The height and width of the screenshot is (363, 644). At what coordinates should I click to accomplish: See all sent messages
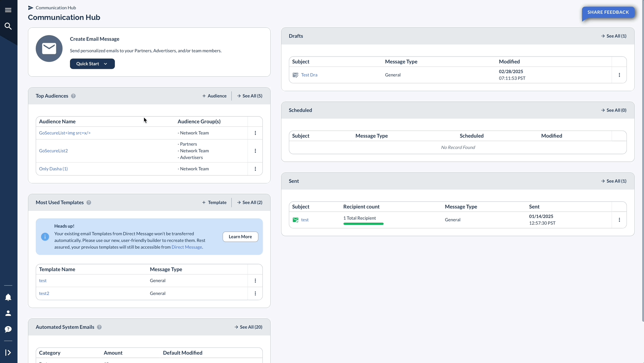tap(614, 181)
